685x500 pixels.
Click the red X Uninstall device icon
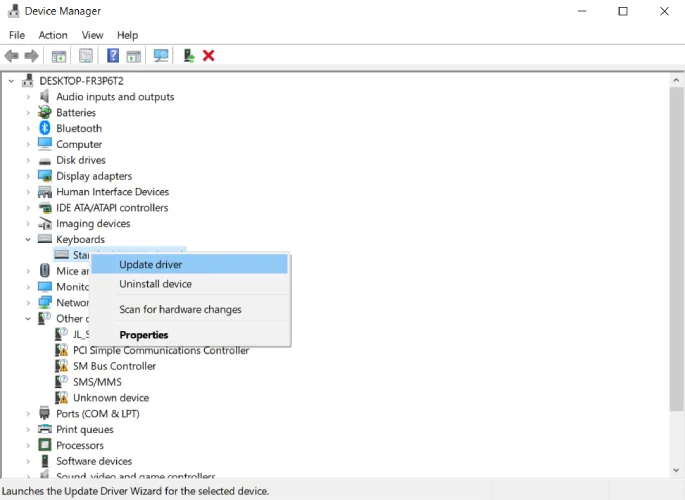(209, 56)
